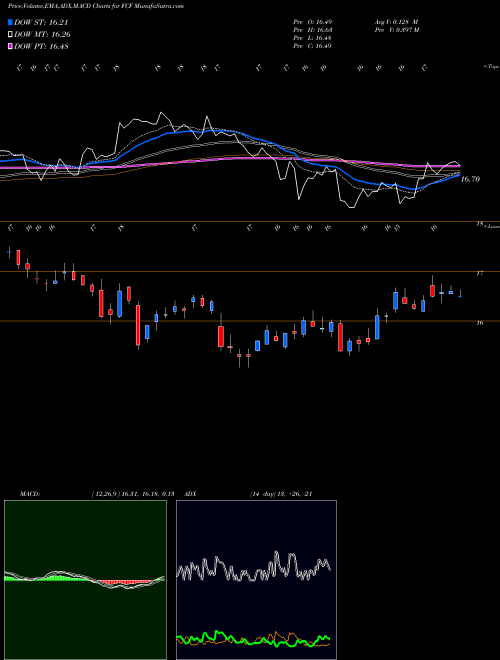
Task: Click the 16.70 price label beside EMA lines
Action: pyautogui.click(x=470, y=179)
